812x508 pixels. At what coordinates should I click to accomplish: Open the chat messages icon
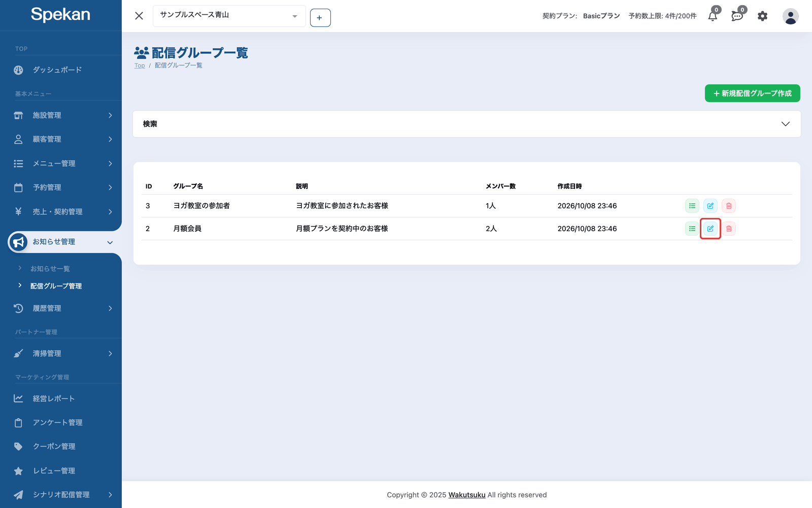pos(737,16)
